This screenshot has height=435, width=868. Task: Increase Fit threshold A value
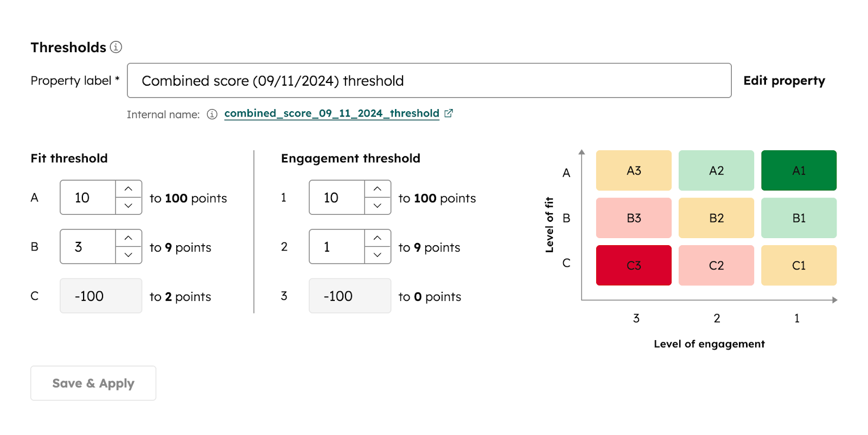point(129,189)
